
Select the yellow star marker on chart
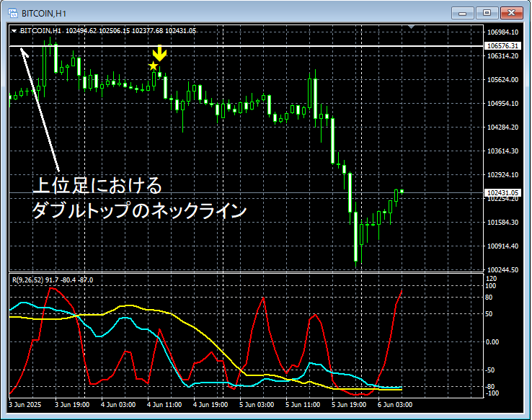pos(154,66)
